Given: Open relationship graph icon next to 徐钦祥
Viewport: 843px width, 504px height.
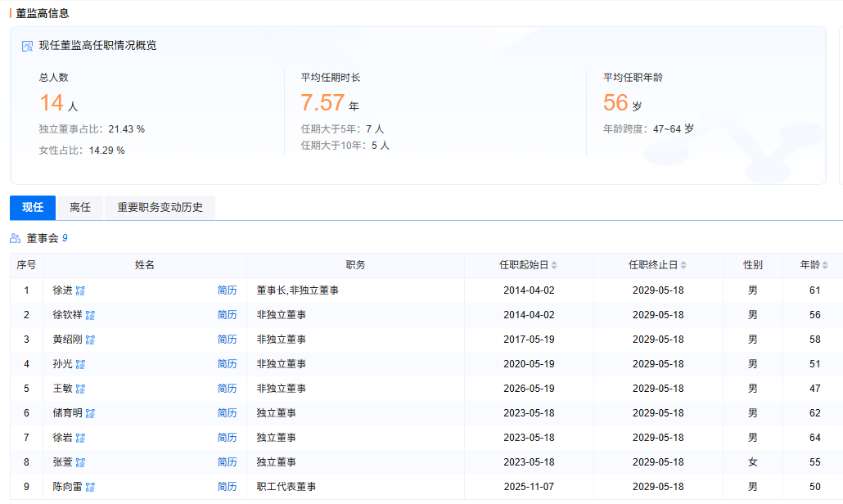Looking at the screenshot, I should click(x=90, y=315).
